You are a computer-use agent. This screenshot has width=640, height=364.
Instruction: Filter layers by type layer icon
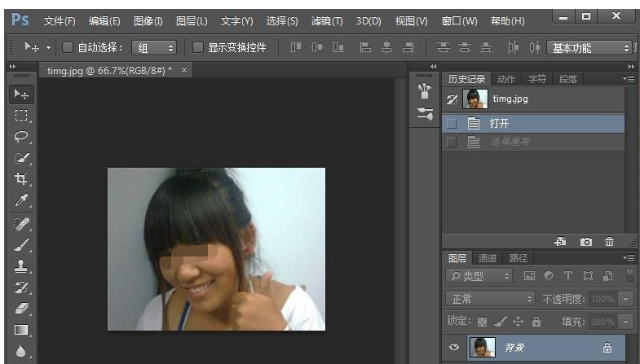click(567, 276)
